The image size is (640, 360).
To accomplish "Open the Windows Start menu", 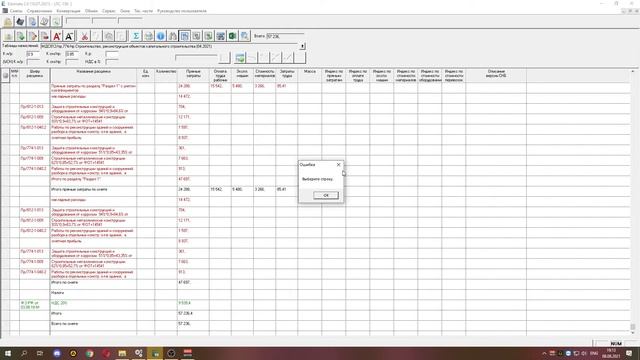I will tap(8, 353).
